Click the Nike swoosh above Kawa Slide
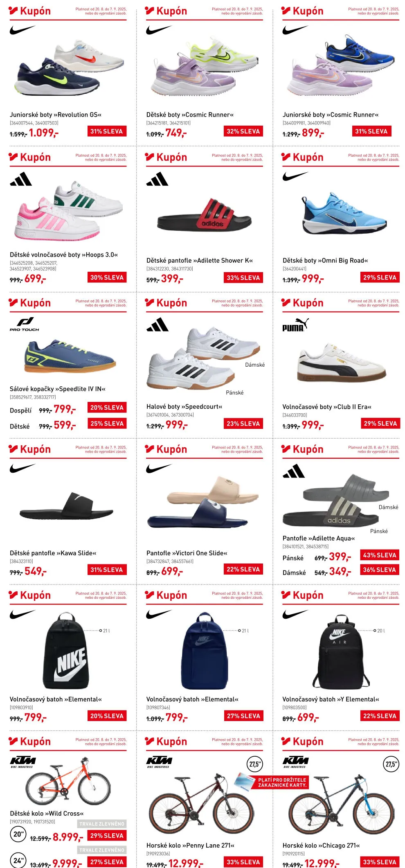Screen dimensions: 405x868 (x=22, y=468)
